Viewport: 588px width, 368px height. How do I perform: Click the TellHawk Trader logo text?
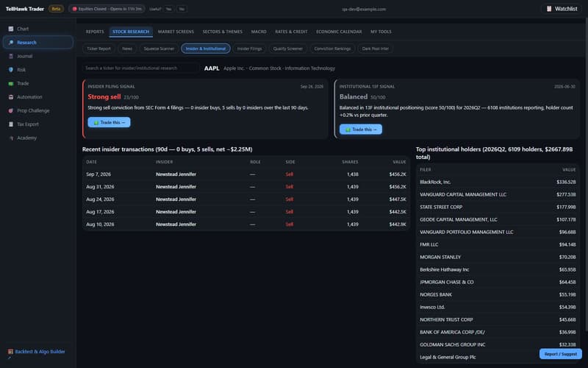[x=25, y=9]
